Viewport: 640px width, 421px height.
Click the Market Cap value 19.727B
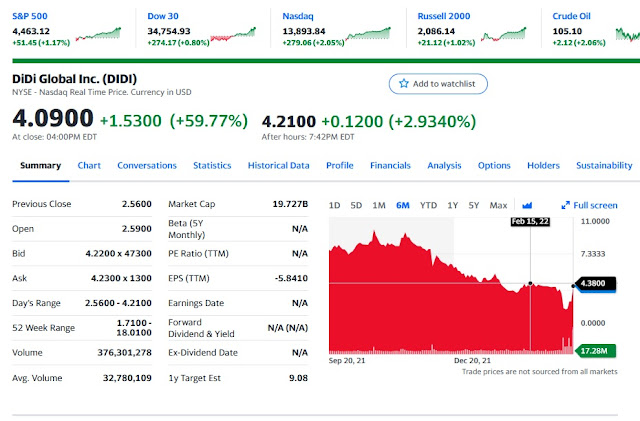pyautogui.click(x=290, y=204)
